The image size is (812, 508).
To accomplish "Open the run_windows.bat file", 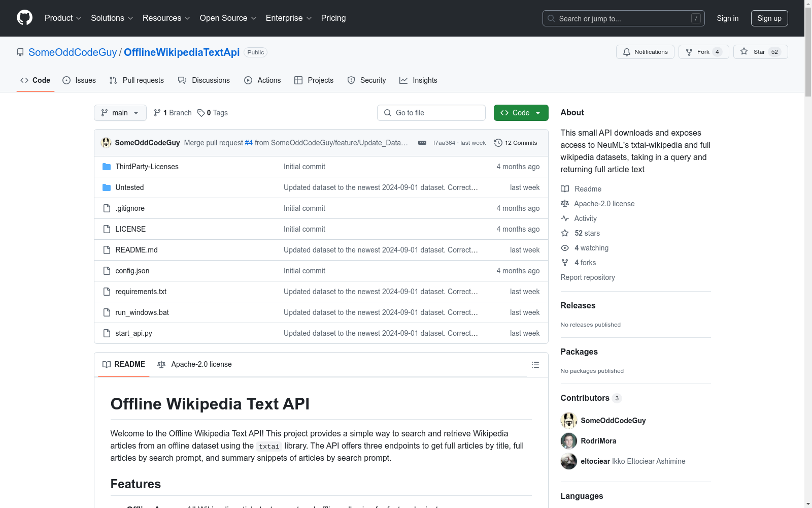I will pos(142,312).
